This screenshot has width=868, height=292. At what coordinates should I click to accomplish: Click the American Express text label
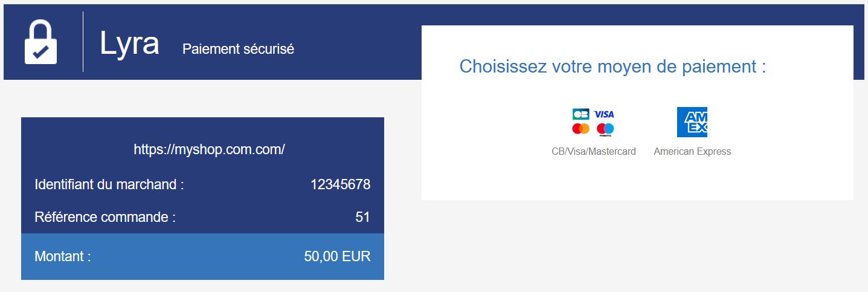[x=692, y=152]
